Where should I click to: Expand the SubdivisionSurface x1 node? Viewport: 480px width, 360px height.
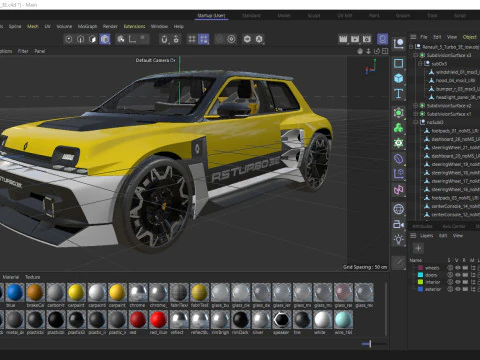pyautogui.click(x=416, y=114)
